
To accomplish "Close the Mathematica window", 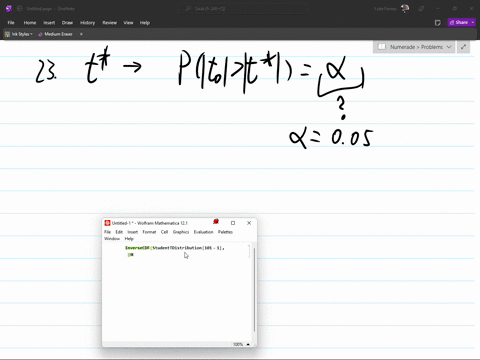I will coord(249,223).
